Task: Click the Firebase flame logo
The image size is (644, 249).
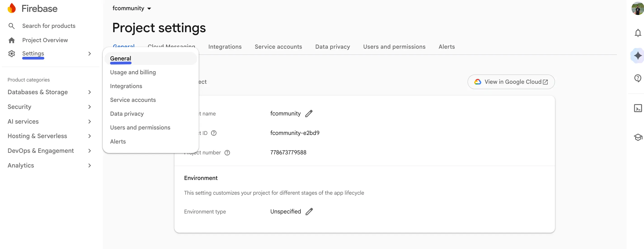Action: 12,8
